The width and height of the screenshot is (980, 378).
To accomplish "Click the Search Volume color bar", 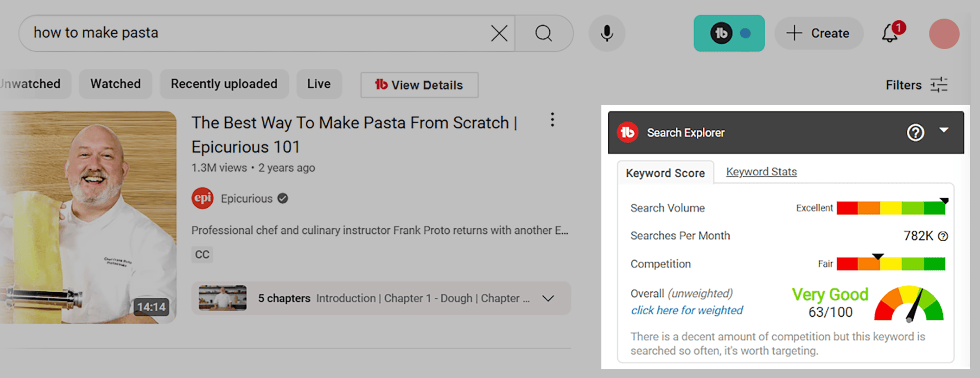I will coord(891,208).
